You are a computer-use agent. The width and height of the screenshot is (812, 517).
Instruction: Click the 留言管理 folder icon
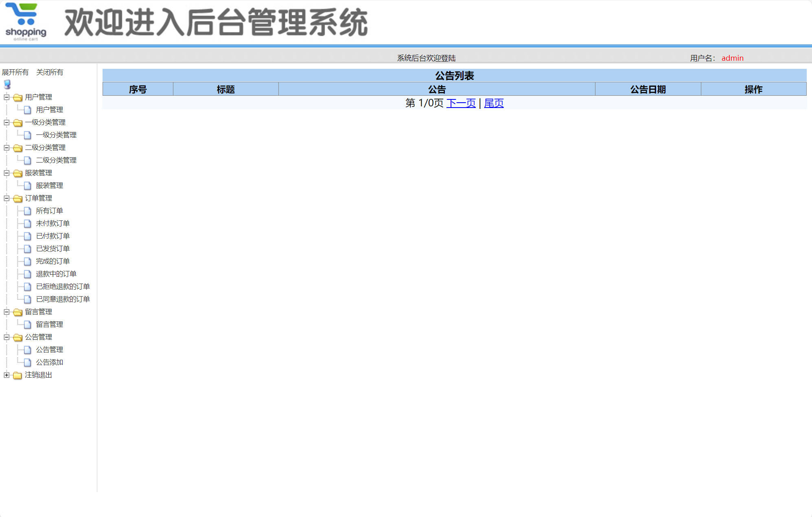pos(17,312)
